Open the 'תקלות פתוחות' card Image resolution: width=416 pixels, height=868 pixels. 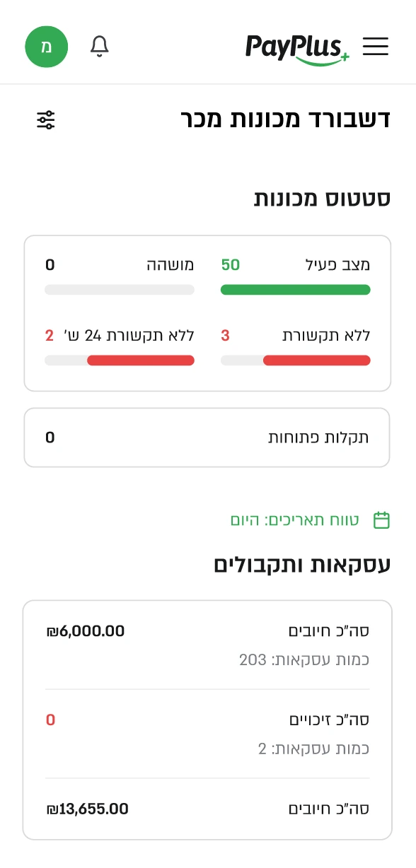click(x=207, y=437)
